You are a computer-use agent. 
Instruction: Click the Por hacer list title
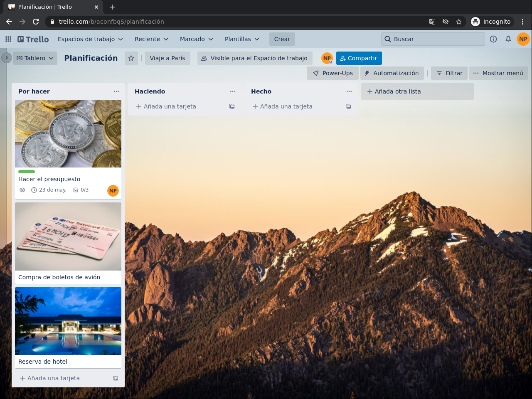34,91
